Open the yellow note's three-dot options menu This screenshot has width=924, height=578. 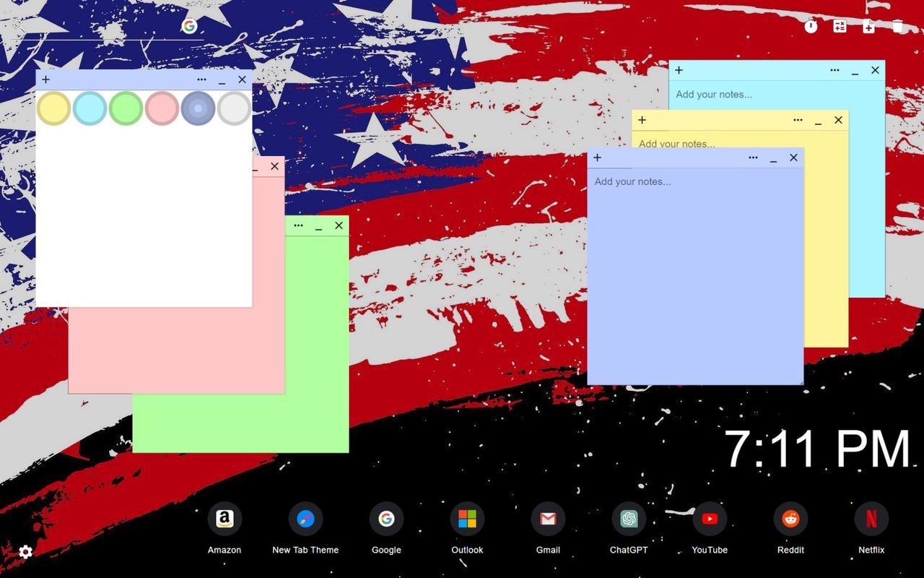(798, 120)
